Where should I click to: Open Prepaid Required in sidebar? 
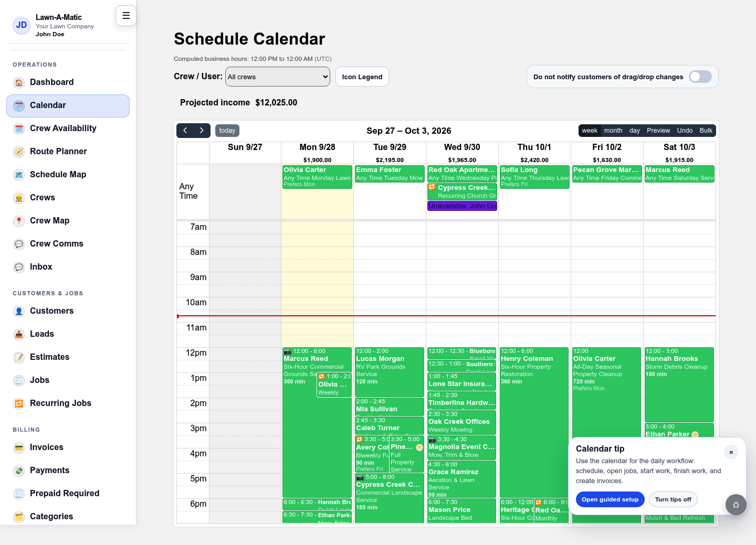tap(68, 494)
